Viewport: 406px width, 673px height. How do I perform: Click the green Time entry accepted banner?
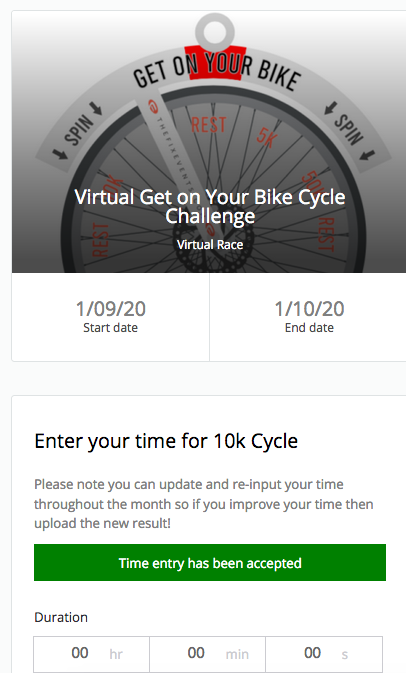coord(210,563)
